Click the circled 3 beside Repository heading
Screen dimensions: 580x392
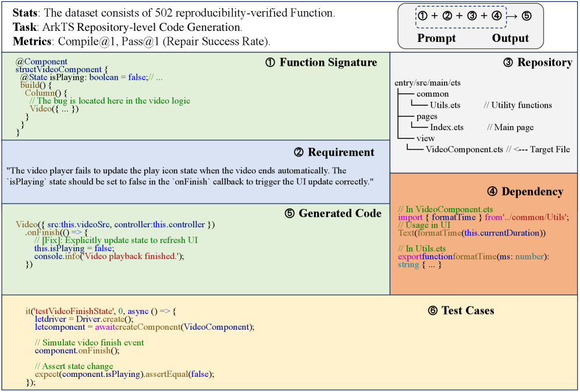click(508, 63)
